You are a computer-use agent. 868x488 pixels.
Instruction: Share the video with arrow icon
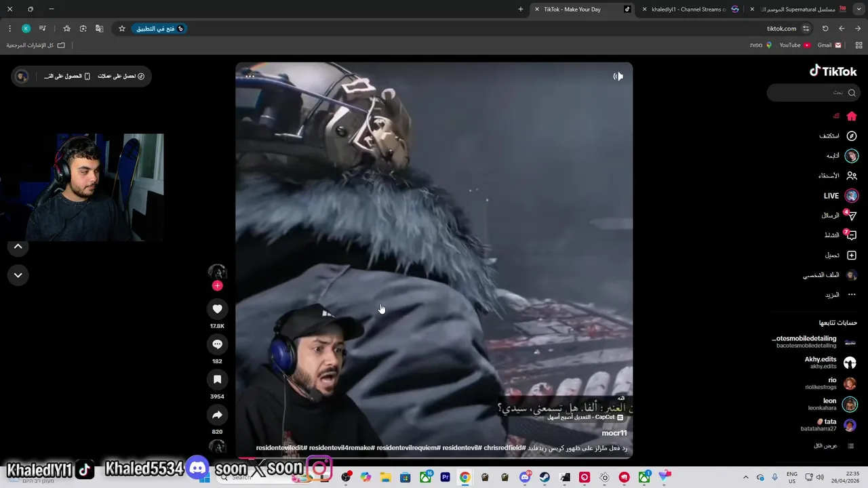217,415
